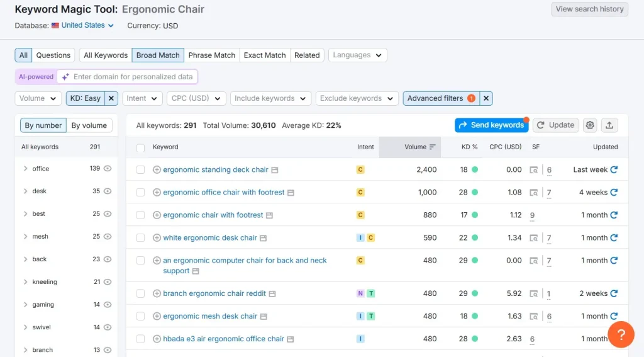Clear the Advanced filters

486,98
